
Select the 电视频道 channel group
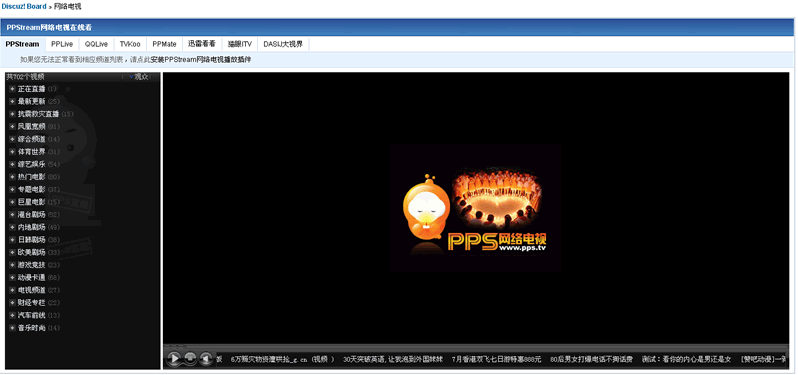(32, 290)
